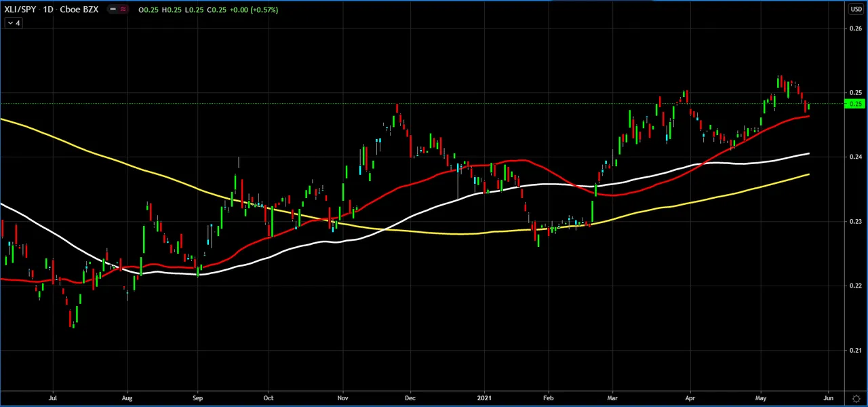Click the O0.25 open value

[x=148, y=9]
